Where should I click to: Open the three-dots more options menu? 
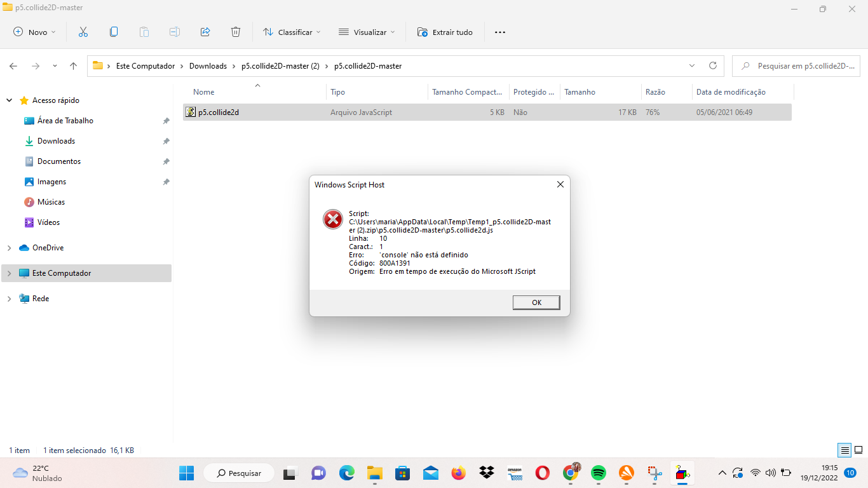[500, 32]
